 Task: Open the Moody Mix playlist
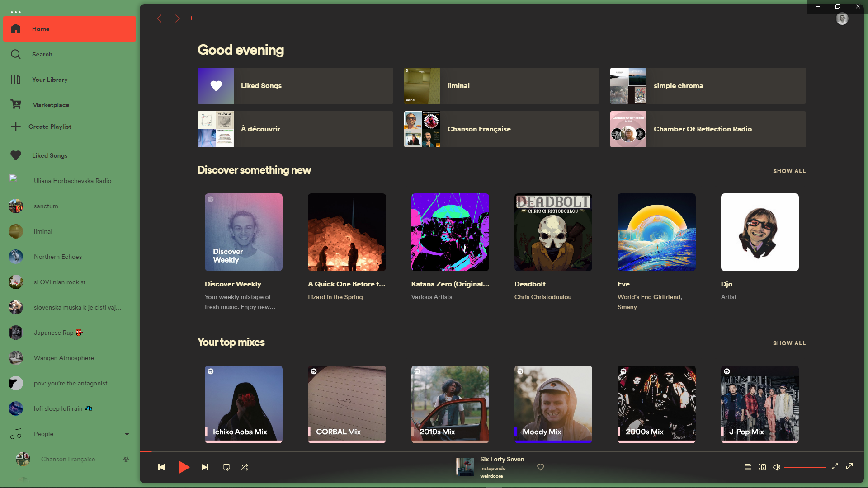pyautogui.click(x=553, y=404)
